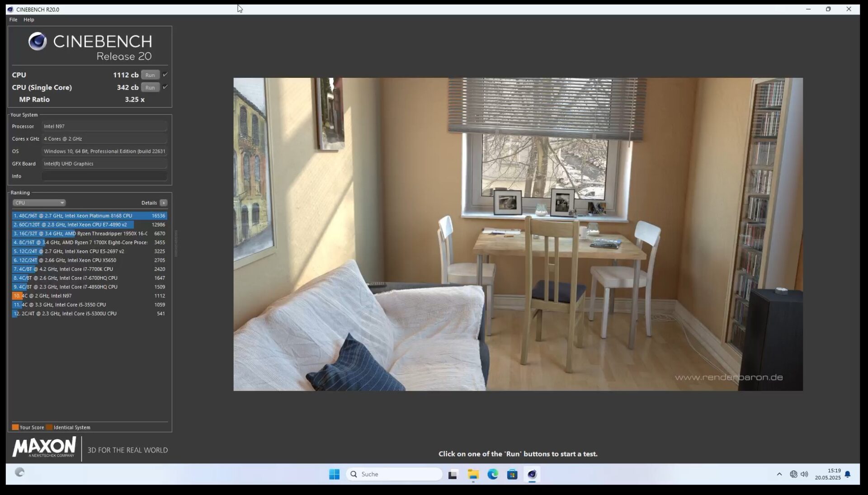Click the Windows Start icon
The image size is (868, 495).
click(334, 474)
